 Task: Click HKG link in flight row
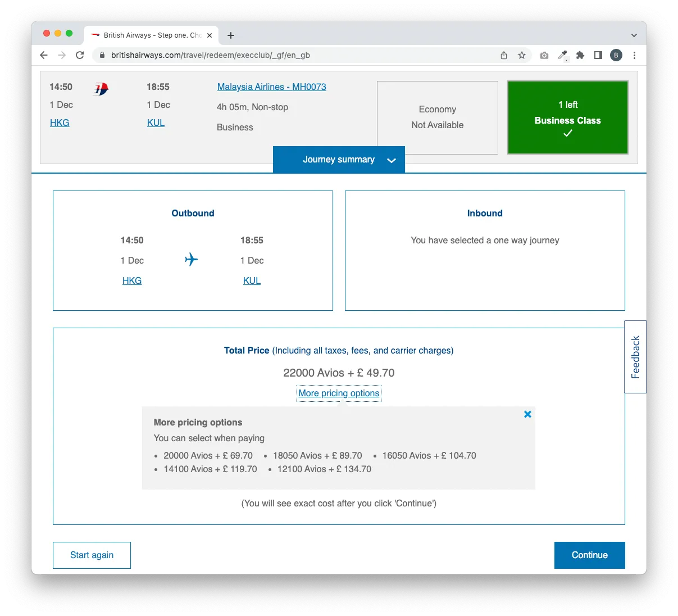tap(60, 123)
